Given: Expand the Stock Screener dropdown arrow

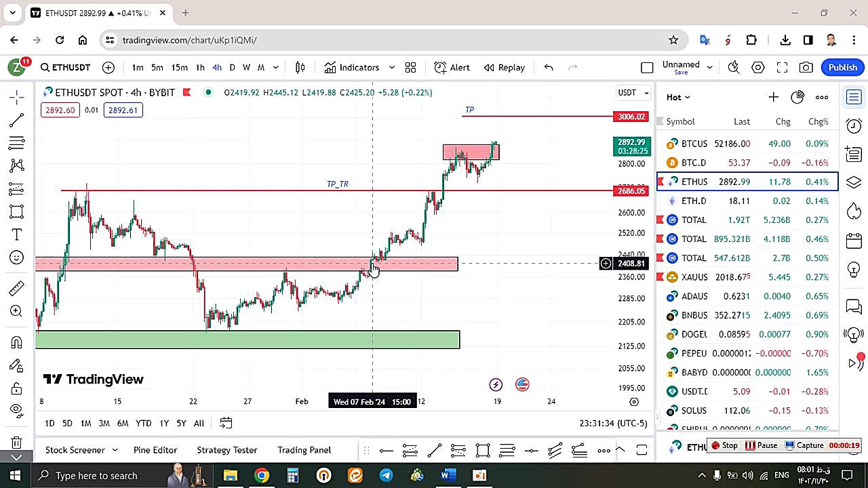Looking at the screenshot, I should [115, 450].
